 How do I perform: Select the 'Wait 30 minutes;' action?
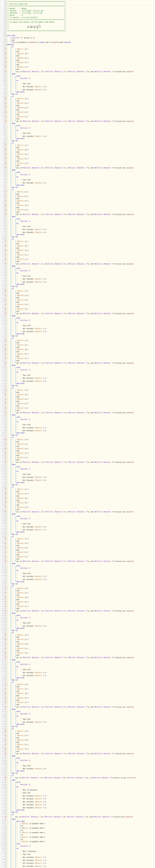pyautogui.click(x=30, y=790)
